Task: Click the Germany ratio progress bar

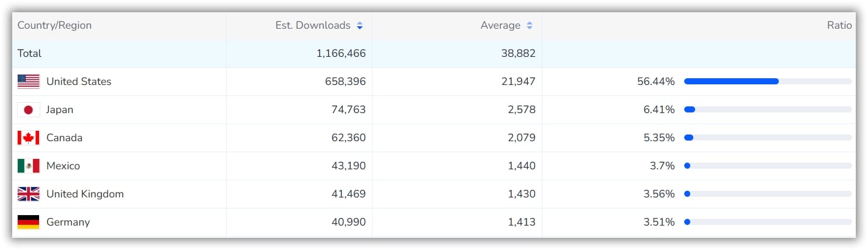Action: [768, 222]
